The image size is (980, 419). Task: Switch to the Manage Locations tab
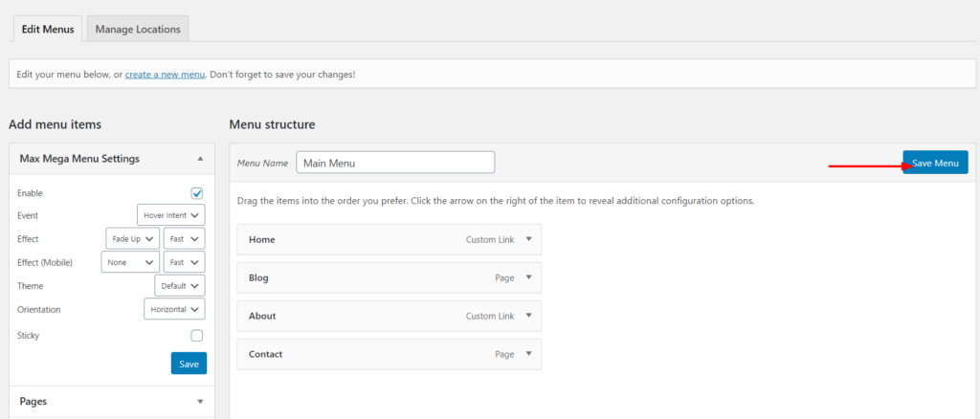click(138, 29)
